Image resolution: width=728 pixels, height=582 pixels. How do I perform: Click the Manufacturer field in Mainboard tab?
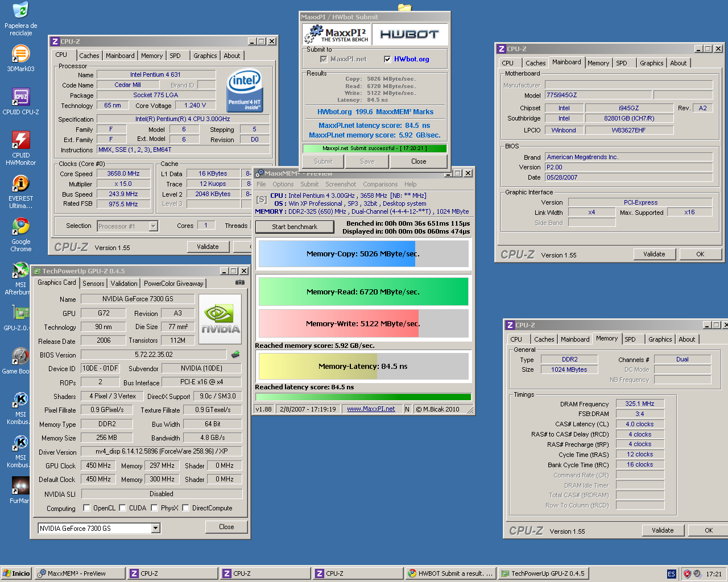[628, 85]
